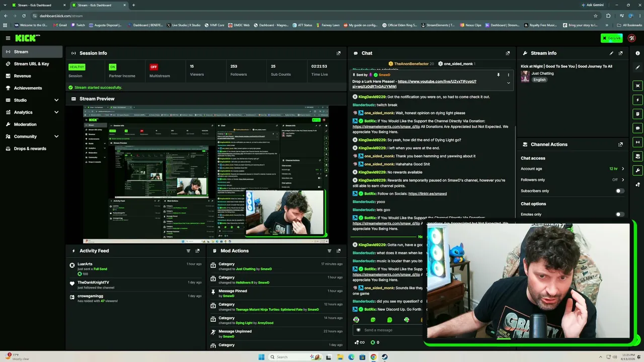Image resolution: width=644 pixels, height=362 pixels.
Task: Open the hamburger menu next to Kick logo
Action: [8, 38]
